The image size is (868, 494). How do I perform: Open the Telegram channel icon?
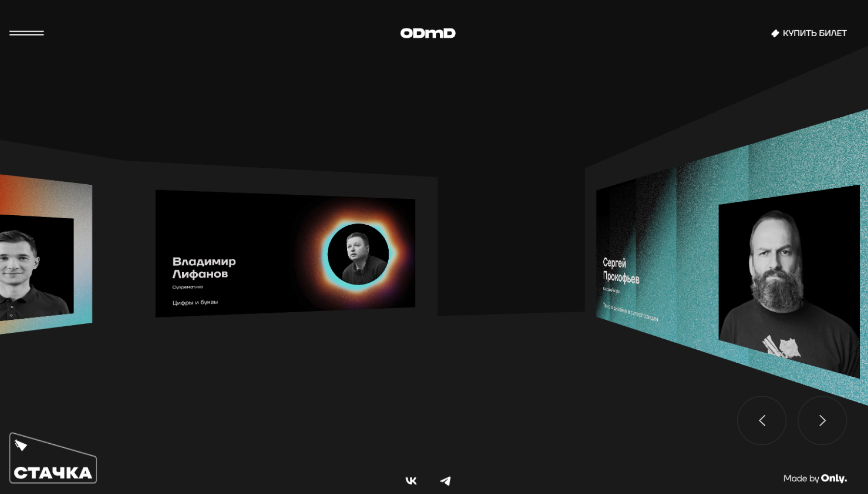[445, 480]
